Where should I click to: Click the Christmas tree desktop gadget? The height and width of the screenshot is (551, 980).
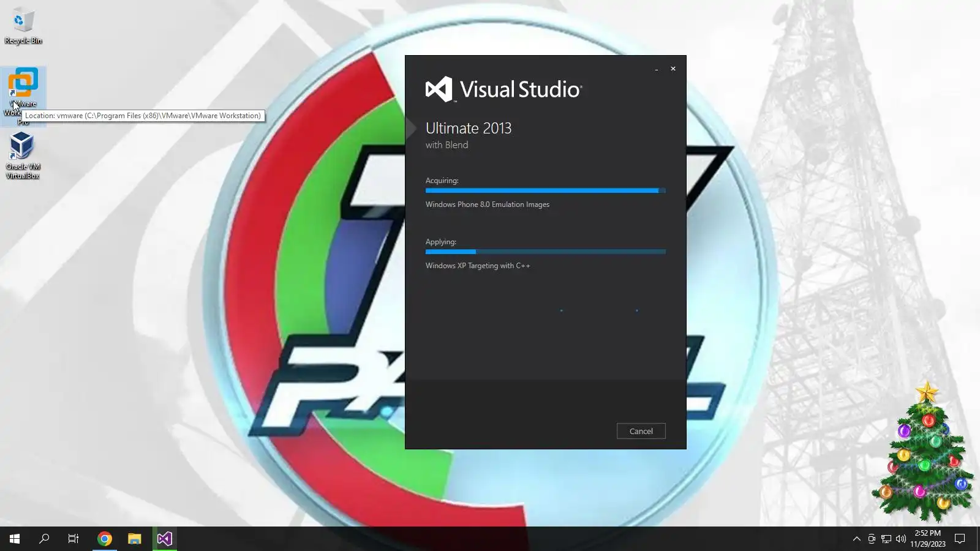pyautogui.click(x=924, y=452)
